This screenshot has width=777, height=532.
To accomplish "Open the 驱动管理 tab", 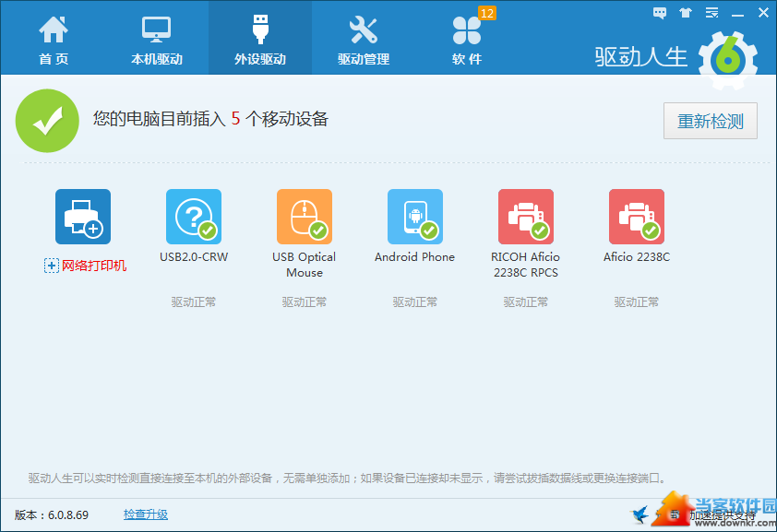I will click(364, 40).
